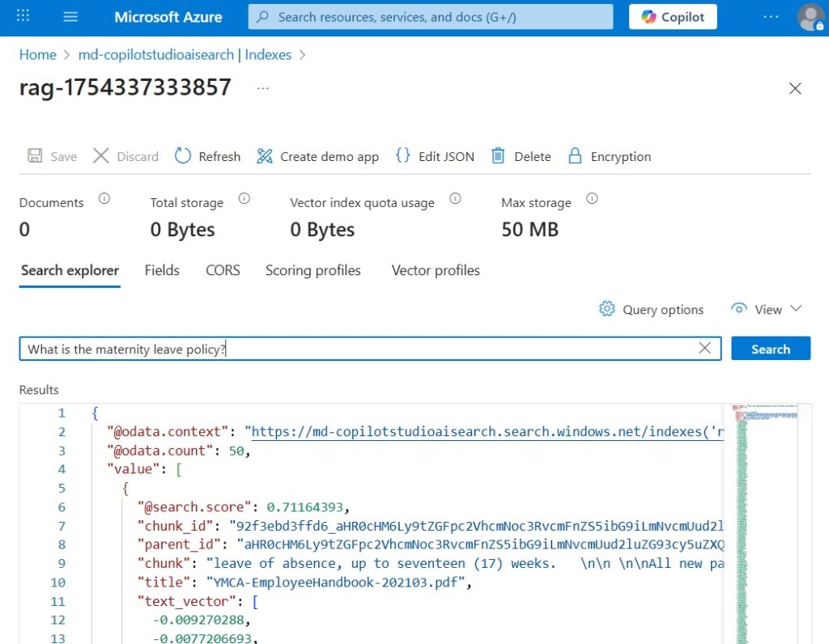Click the "chunk_id" line in results
Image resolution: width=829 pixels, height=644 pixels.
coord(431,526)
